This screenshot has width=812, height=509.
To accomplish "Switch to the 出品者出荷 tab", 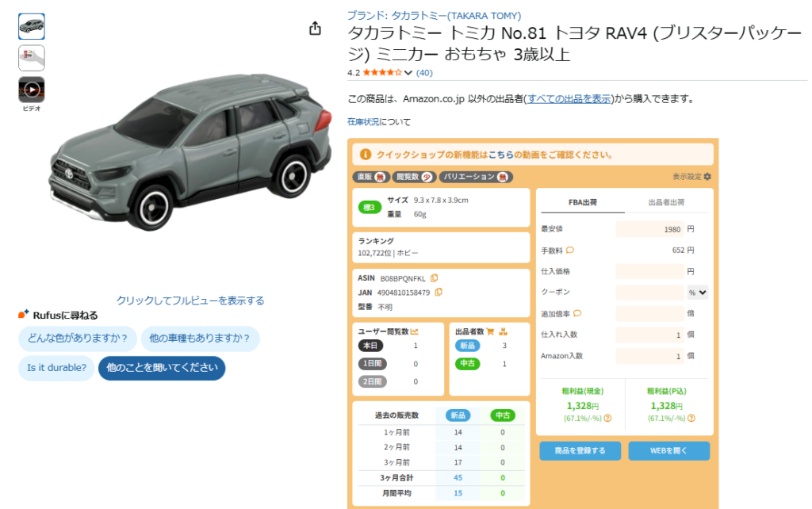I will [x=666, y=202].
